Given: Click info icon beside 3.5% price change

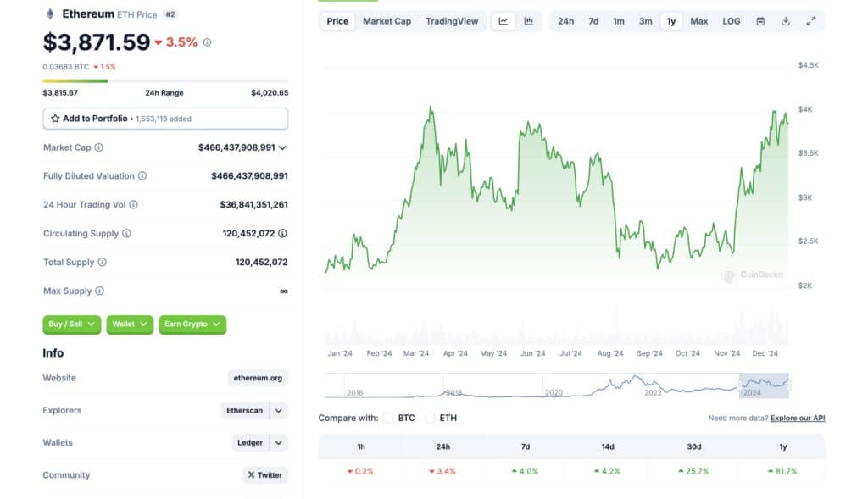Looking at the screenshot, I should coord(207,42).
